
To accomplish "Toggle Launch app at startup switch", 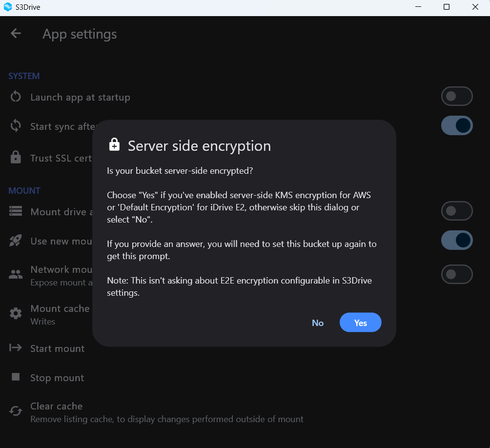I will click(456, 96).
